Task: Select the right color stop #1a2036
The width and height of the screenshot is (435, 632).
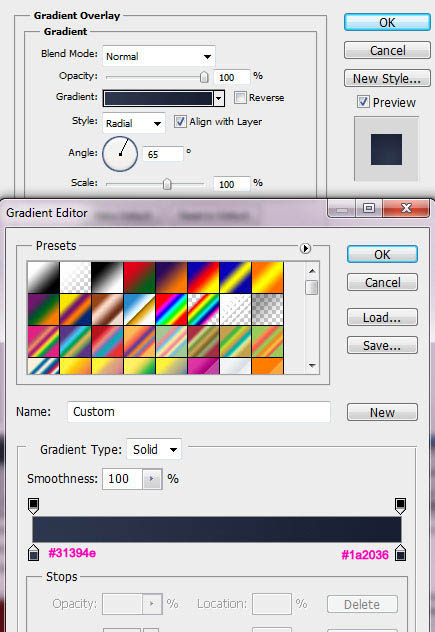Action: (x=400, y=553)
